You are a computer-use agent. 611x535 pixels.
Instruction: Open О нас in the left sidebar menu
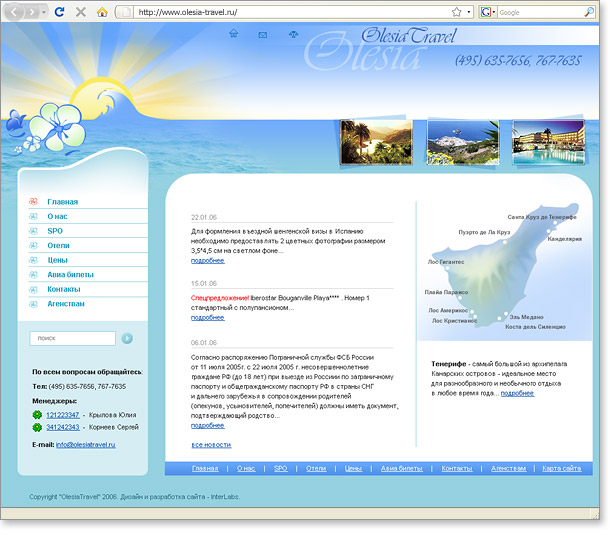pos(57,216)
